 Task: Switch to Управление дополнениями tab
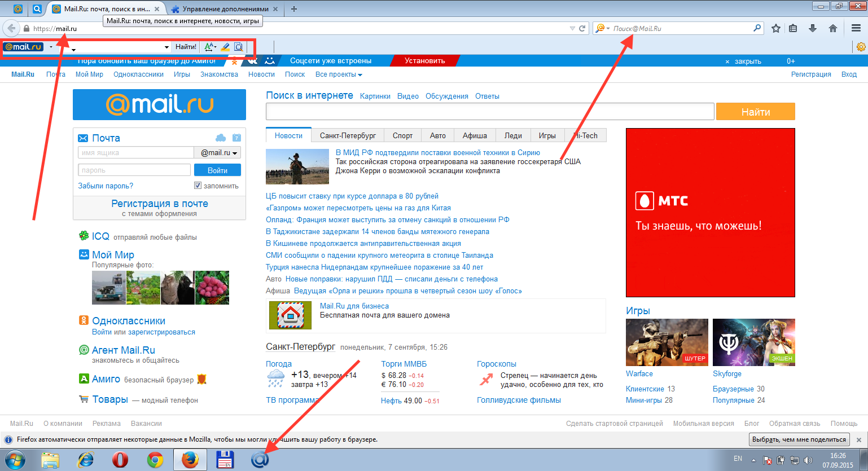(225, 9)
